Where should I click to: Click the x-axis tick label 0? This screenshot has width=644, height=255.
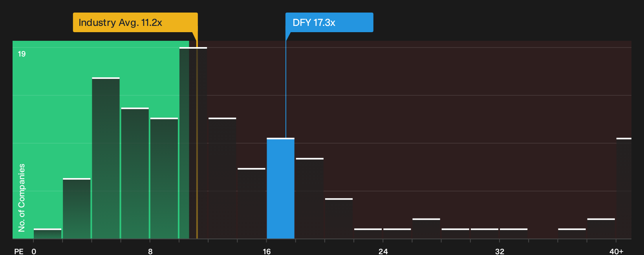pos(34,251)
